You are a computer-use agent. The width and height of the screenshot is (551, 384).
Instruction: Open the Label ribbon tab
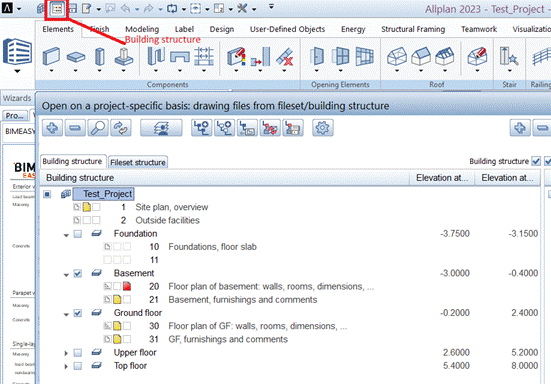point(184,29)
